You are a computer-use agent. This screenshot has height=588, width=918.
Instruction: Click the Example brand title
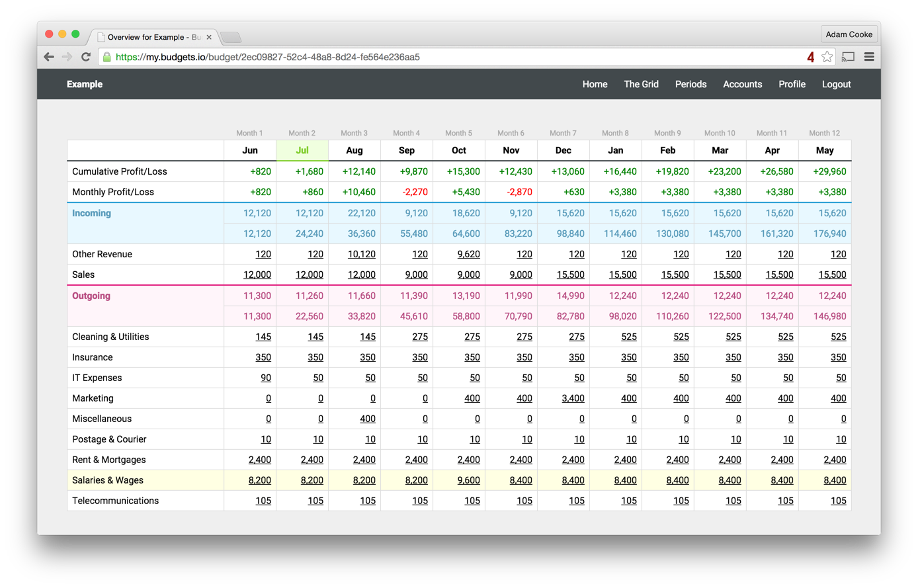click(x=85, y=84)
